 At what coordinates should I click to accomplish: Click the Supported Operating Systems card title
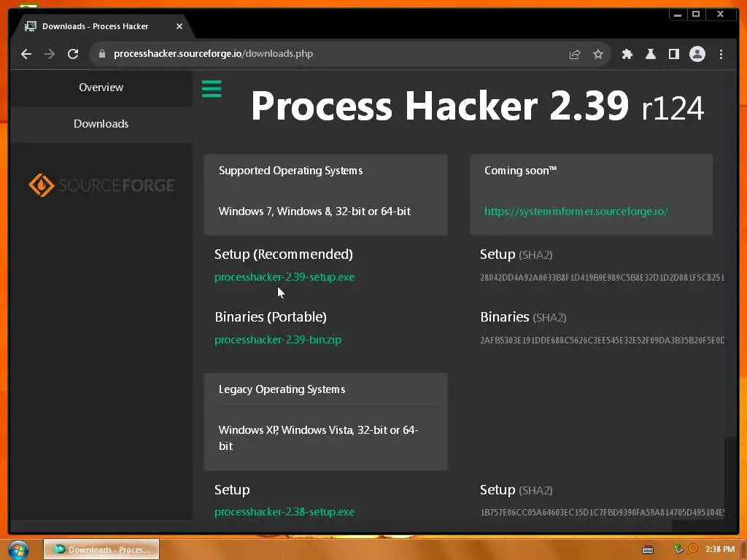(290, 171)
